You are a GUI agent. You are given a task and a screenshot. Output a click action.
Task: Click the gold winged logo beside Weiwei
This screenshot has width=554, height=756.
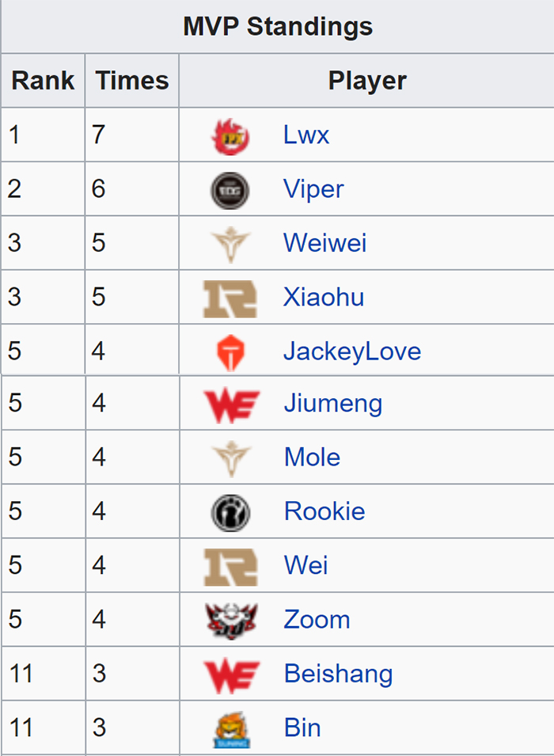pyautogui.click(x=230, y=245)
